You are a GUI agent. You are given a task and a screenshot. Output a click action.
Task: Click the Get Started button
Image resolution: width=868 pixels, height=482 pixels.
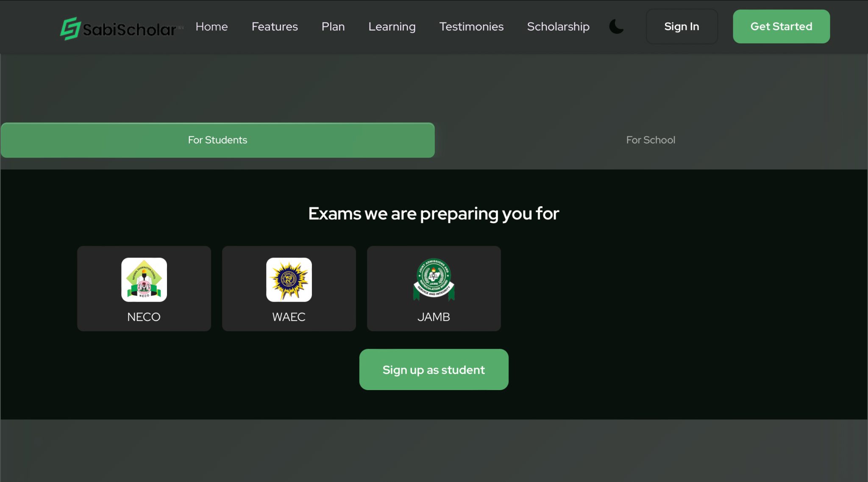tap(782, 27)
